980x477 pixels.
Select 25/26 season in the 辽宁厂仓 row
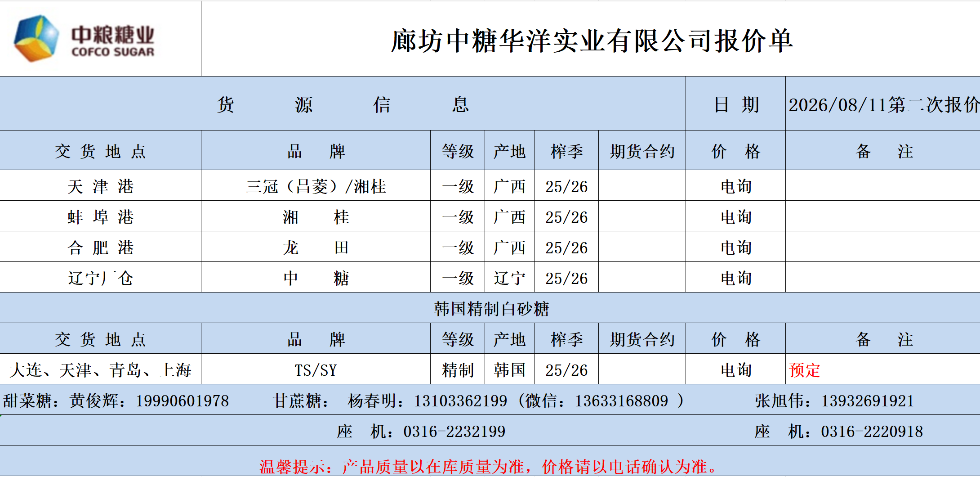tap(566, 278)
